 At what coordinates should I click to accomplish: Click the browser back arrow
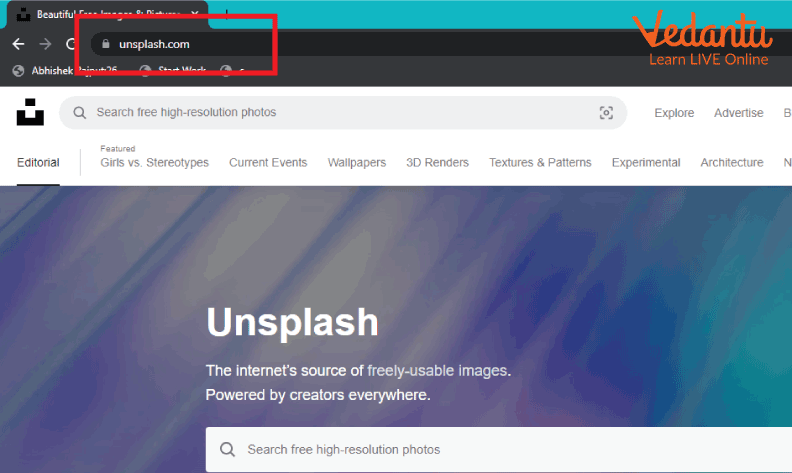[x=18, y=44]
